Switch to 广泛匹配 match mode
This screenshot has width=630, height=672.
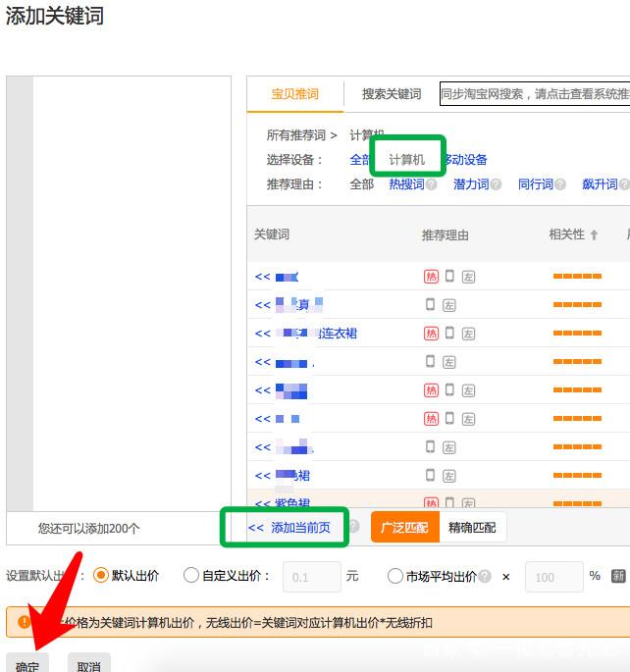[x=405, y=527]
